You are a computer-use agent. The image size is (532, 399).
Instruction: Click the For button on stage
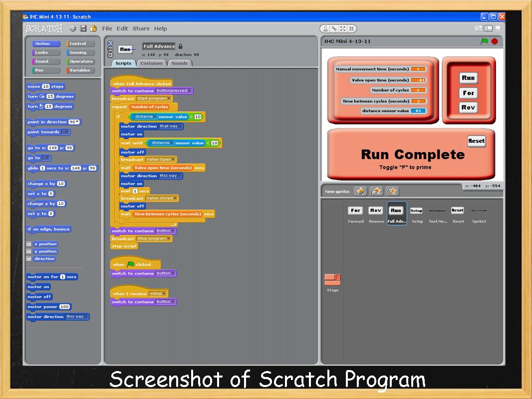(x=468, y=93)
